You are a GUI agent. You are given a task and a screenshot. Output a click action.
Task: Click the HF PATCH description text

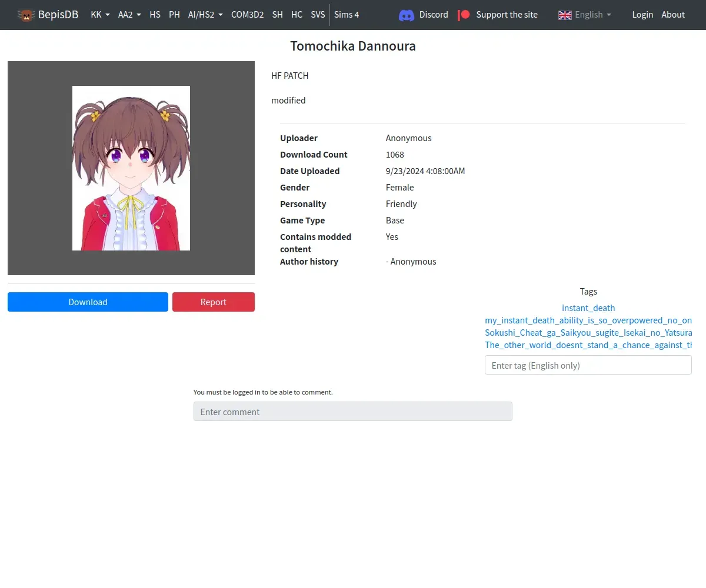(290, 76)
